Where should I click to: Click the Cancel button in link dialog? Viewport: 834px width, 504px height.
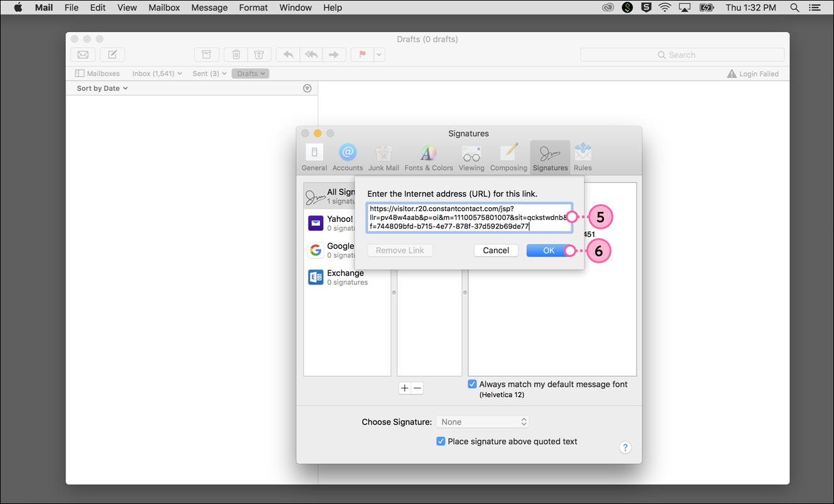tap(496, 250)
